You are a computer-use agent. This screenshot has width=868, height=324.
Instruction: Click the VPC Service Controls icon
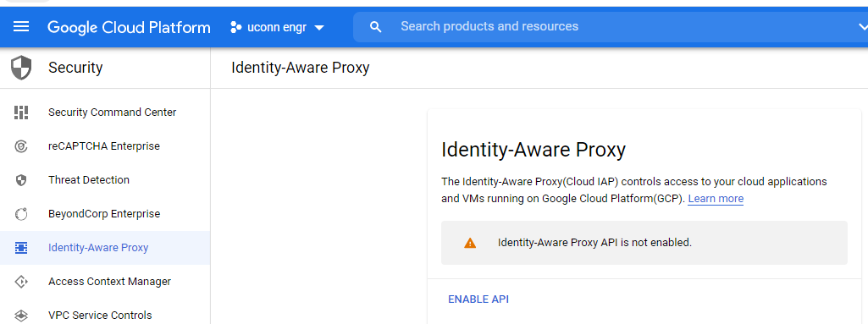(x=21, y=316)
